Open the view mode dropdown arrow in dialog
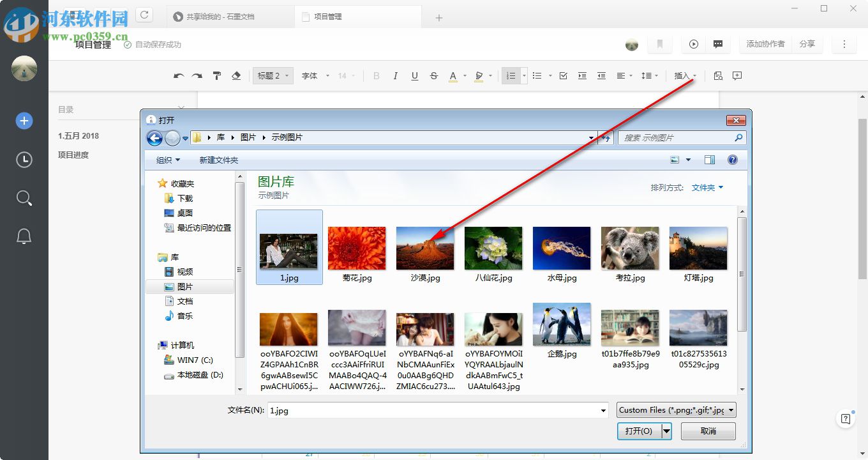 [x=688, y=160]
